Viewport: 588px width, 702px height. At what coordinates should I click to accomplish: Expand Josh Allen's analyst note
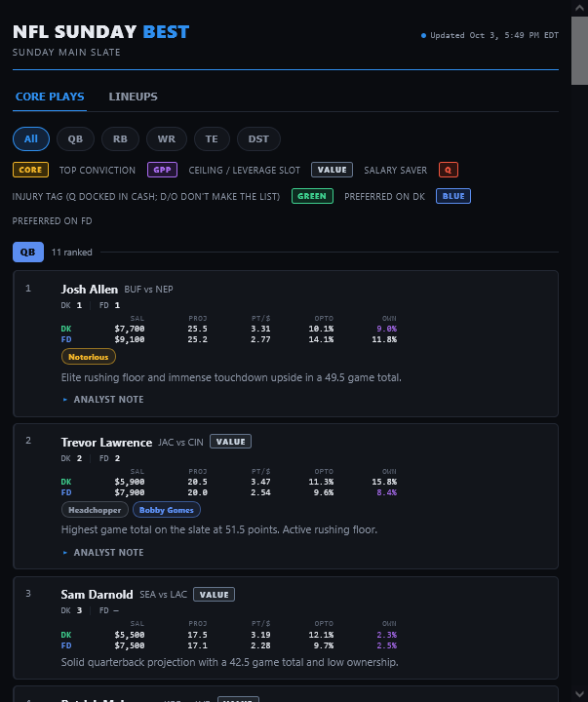pyautogui.click(x=103, y=400)
